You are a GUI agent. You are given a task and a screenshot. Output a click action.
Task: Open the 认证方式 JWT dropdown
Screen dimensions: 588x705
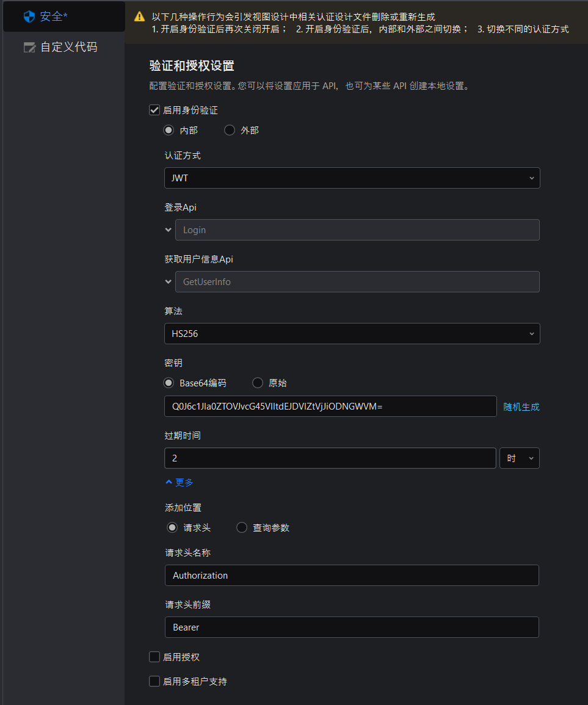pyautogui.click(x=352, y=178)
